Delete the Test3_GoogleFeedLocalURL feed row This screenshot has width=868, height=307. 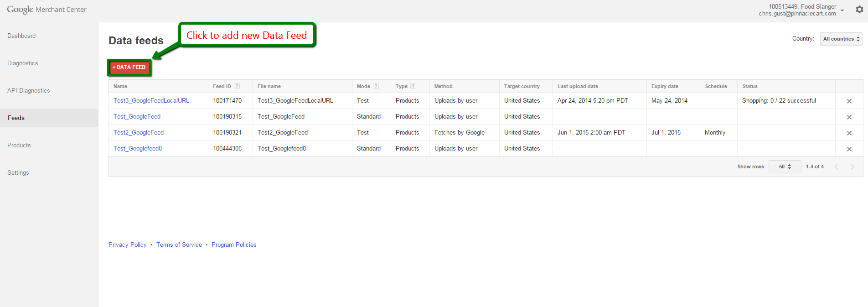coord(849,101)
